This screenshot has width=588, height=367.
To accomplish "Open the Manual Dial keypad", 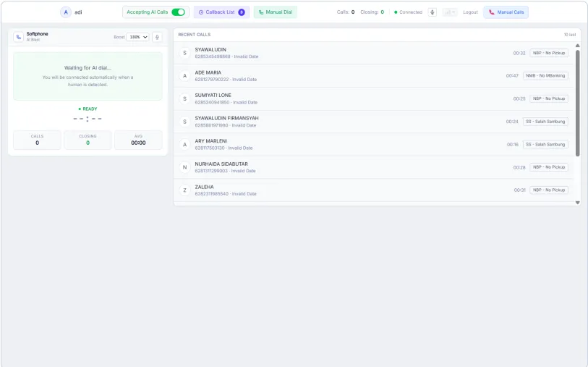I will 276,12.
